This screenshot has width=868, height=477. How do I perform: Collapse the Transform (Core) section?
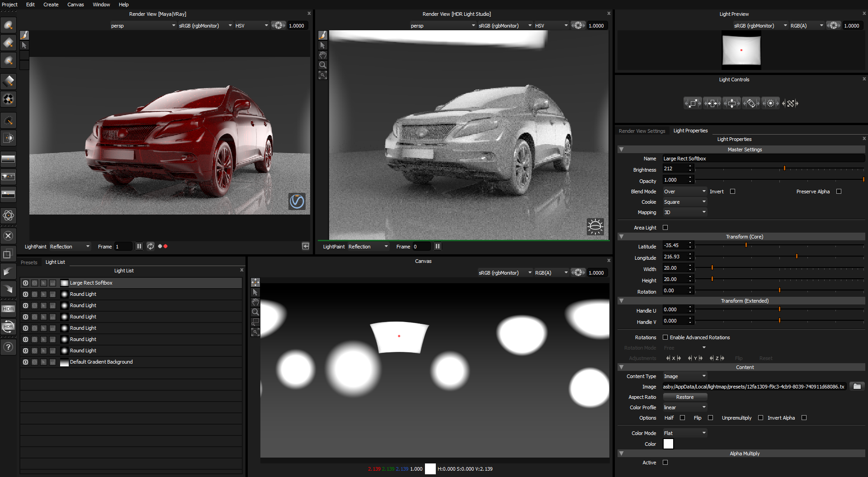pyautogui.click(x=622, y=237)
